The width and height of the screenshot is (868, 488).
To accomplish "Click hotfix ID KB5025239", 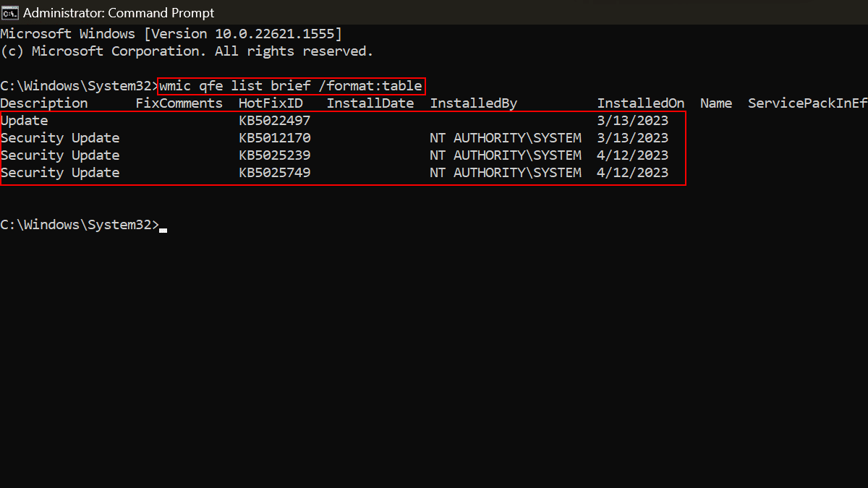I will pyautogui.click(x=275, y=155).
